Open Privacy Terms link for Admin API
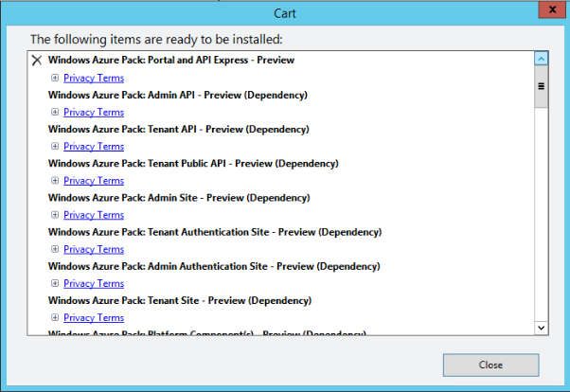The image size is (570, 392). point(94,112)
